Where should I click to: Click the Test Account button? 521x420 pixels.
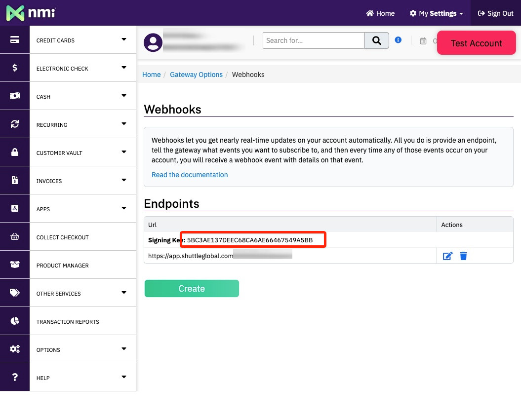point(476,43)
